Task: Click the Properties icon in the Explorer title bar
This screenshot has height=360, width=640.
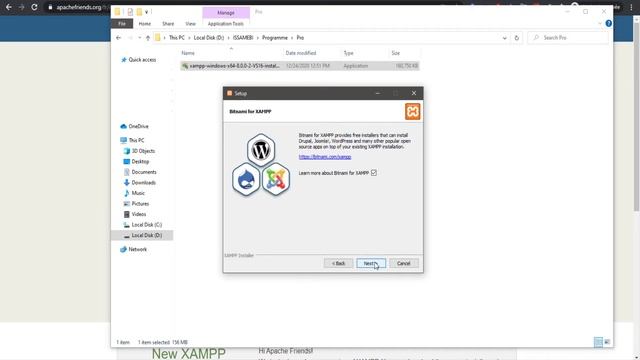Action: (x=130, y=12)
